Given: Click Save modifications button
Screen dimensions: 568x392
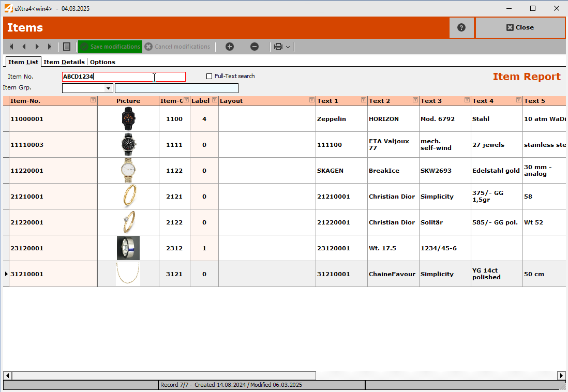Looking at the screenshot, I should 110,47.
